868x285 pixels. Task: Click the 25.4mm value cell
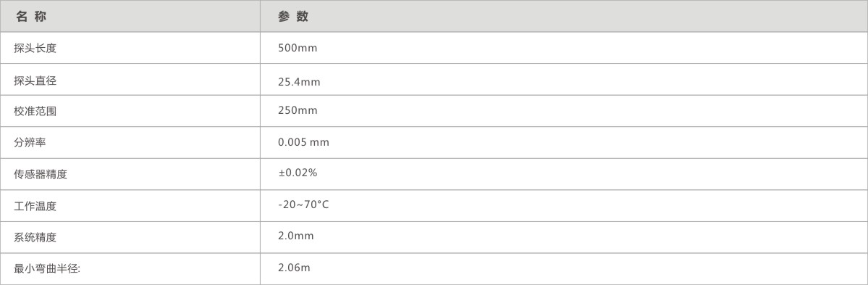click(299, 83)
